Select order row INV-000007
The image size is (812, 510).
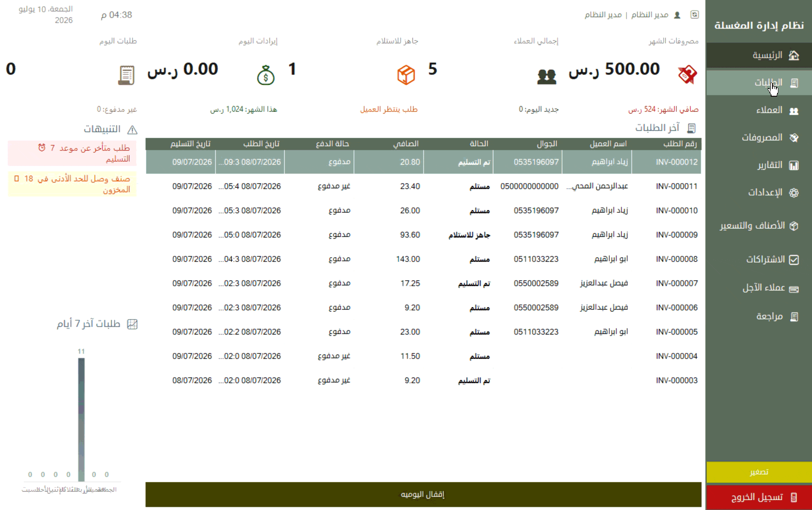pos(423,284)
